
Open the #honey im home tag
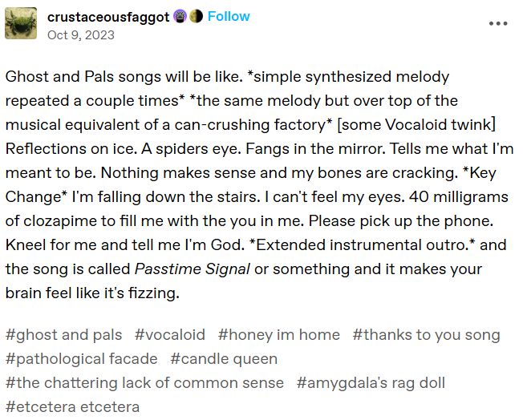click(279, 335)
